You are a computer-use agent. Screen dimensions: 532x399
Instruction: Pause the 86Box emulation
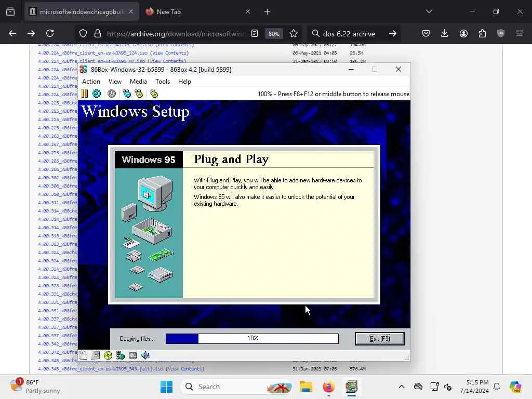(85, 94)
